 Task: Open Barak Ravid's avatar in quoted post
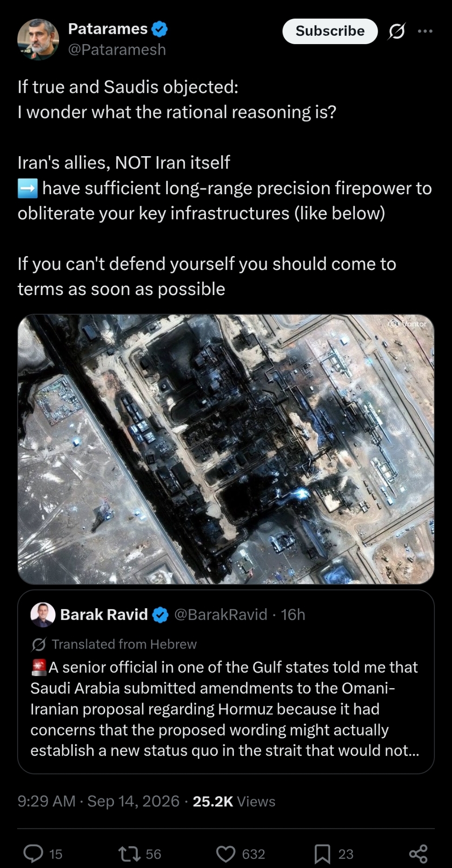pyautogui.click(x=43, y=615)
